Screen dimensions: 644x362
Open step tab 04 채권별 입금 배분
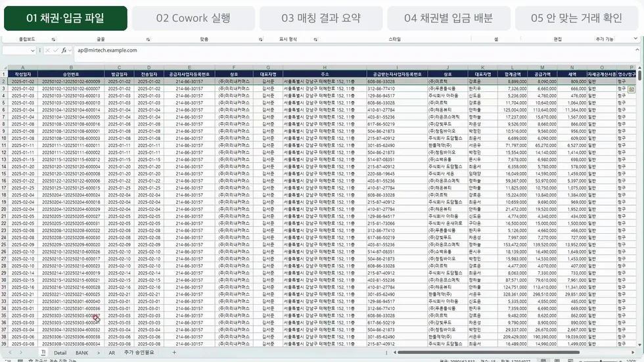[448, 18]
